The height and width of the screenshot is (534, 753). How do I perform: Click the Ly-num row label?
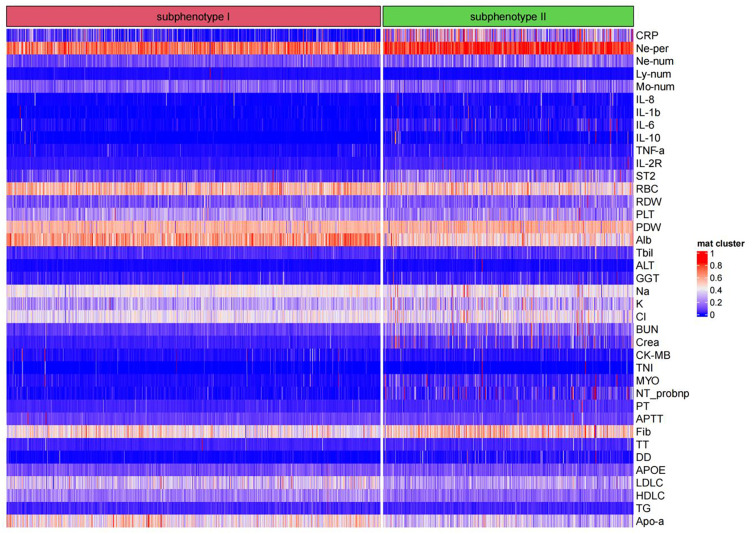(654, 74)
